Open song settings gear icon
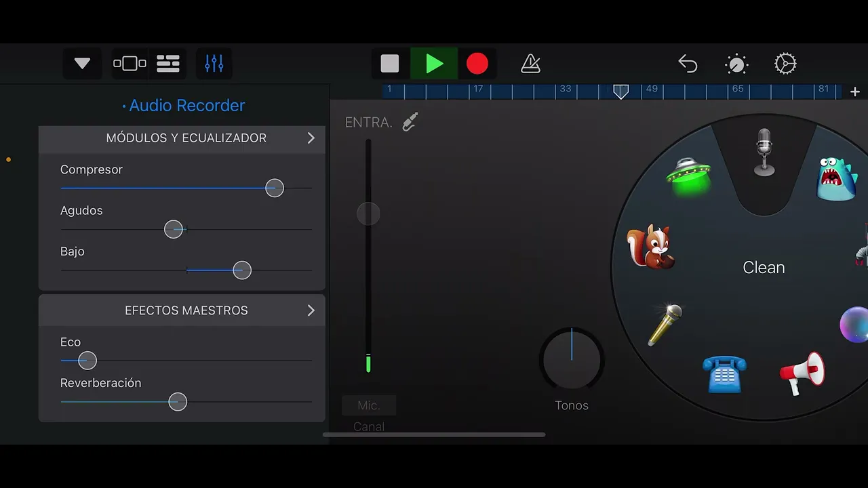 pyautogui.click(x=785, y=64)
